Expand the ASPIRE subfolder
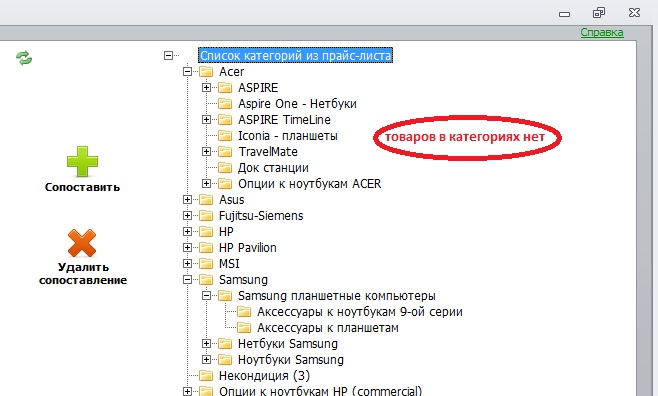The width and height of the screenshot is (658, 396). pos(206,88)
